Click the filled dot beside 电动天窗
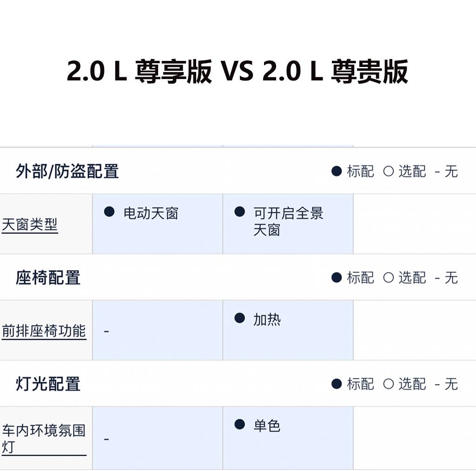 click(x=109, y=212)
